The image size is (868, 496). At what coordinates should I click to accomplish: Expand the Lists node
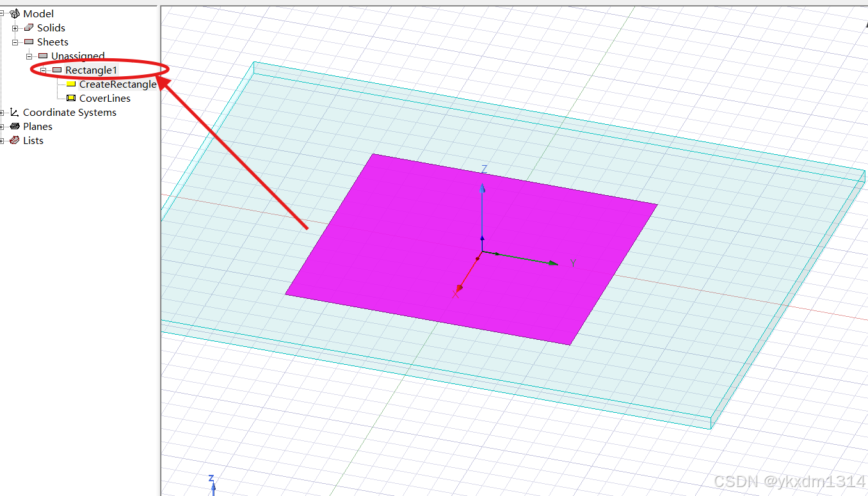2,141
